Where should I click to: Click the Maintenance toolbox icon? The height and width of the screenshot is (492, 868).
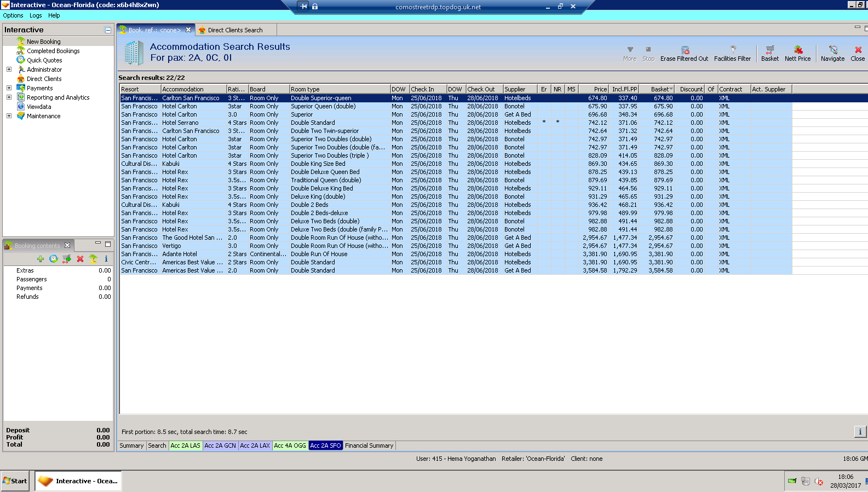21,115
